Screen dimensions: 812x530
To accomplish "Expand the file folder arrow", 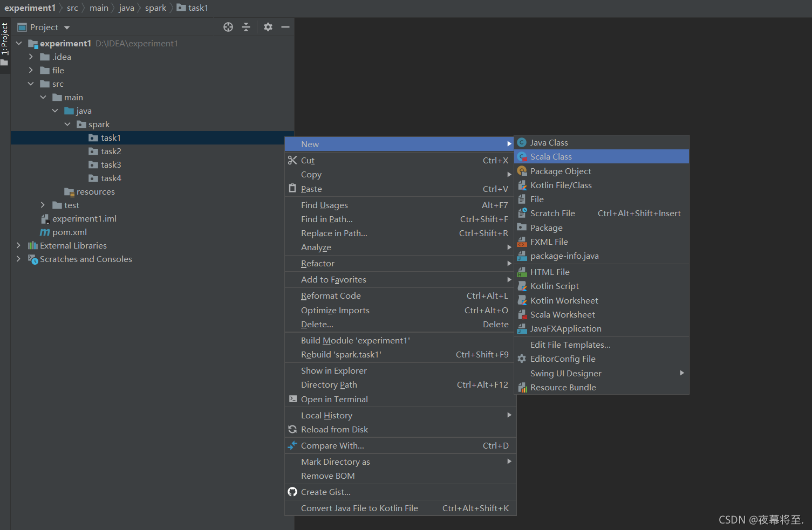I will coord(31,70).
